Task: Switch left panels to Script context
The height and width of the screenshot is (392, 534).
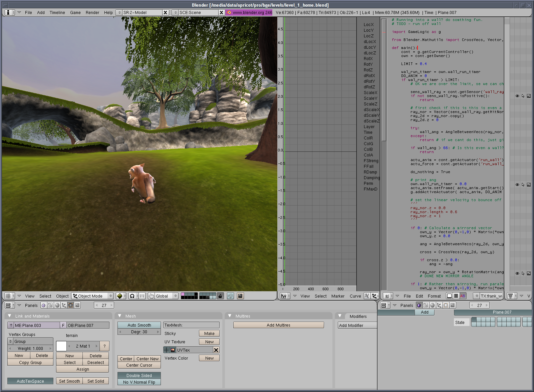Action: coord(50,305)
